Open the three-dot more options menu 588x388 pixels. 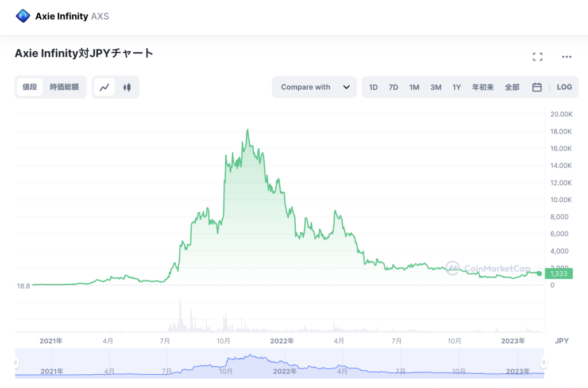567,56
